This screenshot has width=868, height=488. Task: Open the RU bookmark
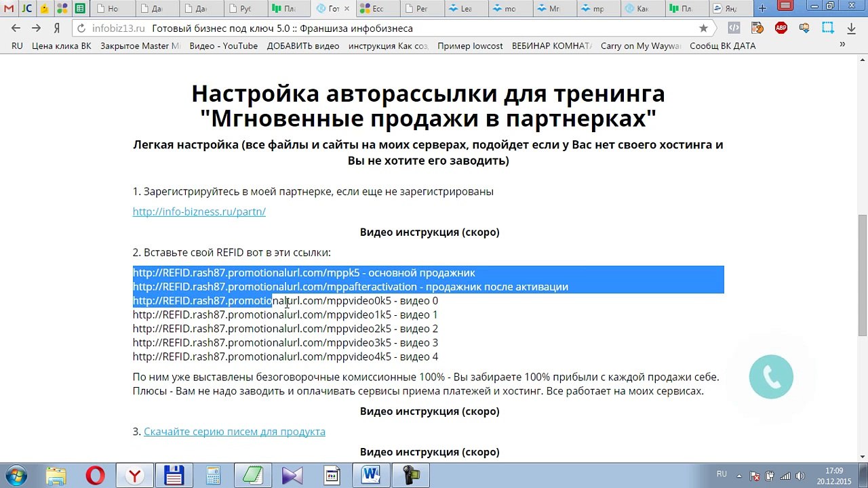click(x=17, y=46)
